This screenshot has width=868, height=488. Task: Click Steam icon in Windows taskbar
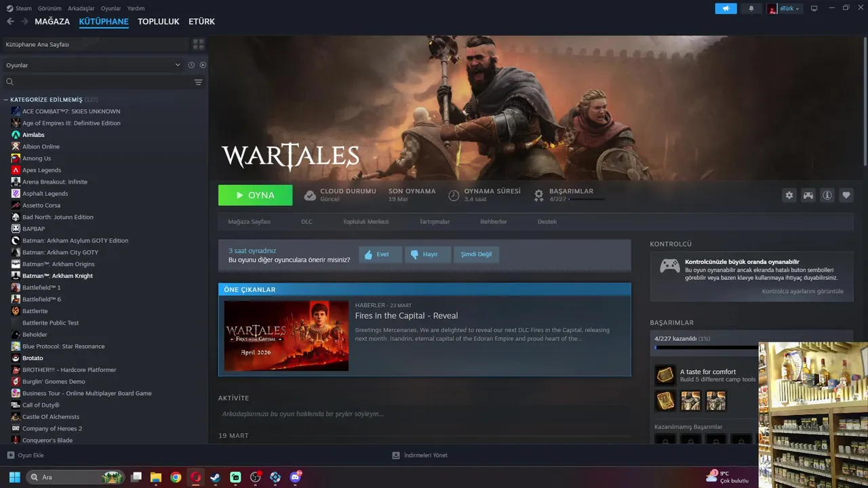(x=215, y=477)
